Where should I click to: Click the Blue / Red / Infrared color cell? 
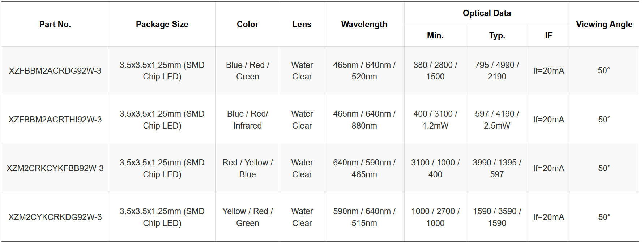pos(247,120)
